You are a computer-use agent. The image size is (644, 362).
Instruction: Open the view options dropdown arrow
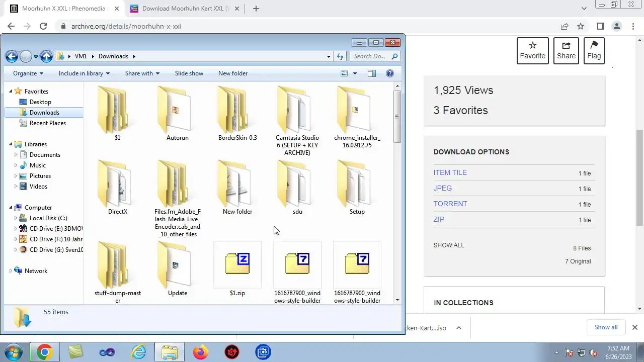355,73
